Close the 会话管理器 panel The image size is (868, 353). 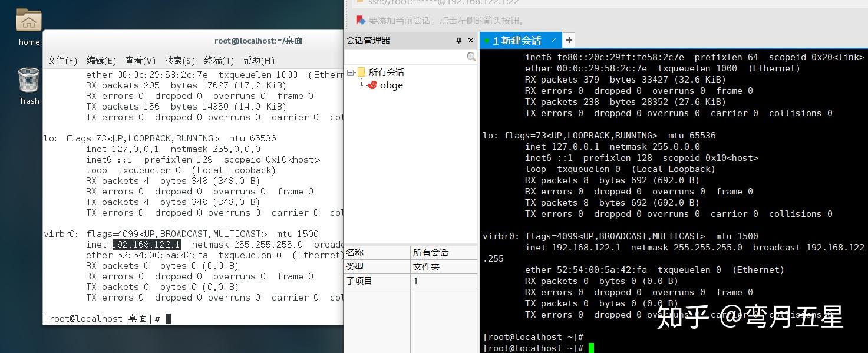click(x=470, y=40)
